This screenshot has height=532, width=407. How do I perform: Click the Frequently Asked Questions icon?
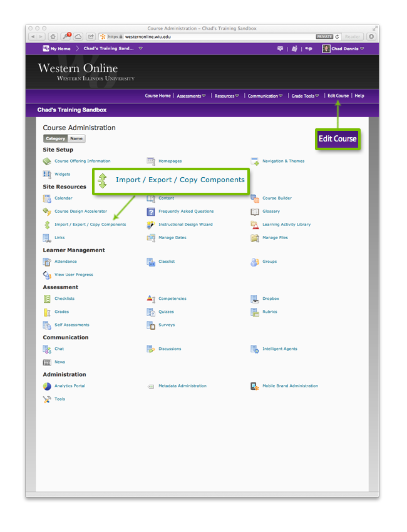click(x=151, y=212)
